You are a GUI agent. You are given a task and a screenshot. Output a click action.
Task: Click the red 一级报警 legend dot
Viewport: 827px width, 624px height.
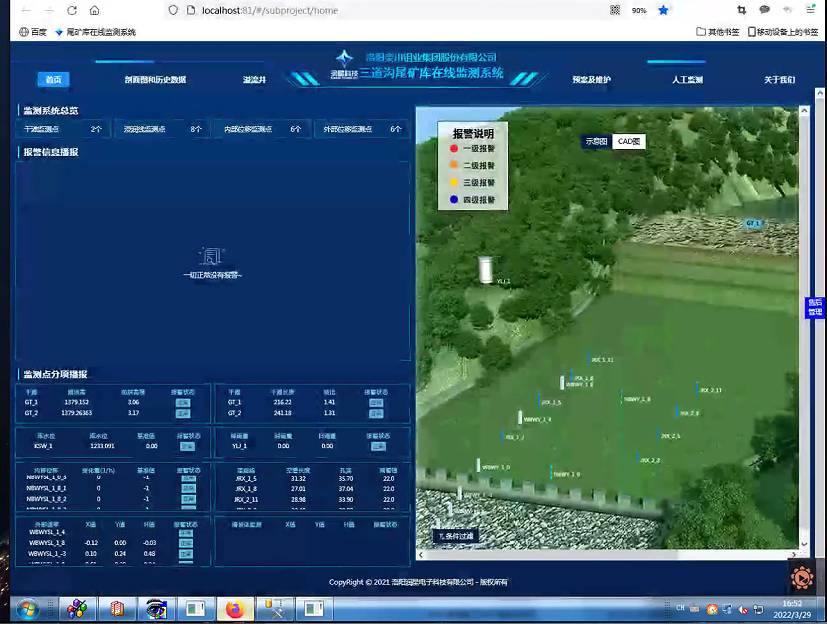[453, 149]
